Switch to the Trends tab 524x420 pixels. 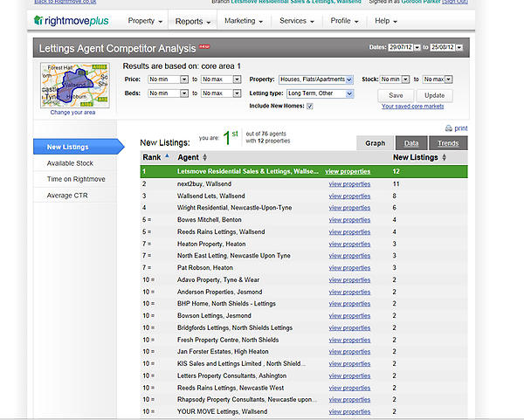click(448, 143)
